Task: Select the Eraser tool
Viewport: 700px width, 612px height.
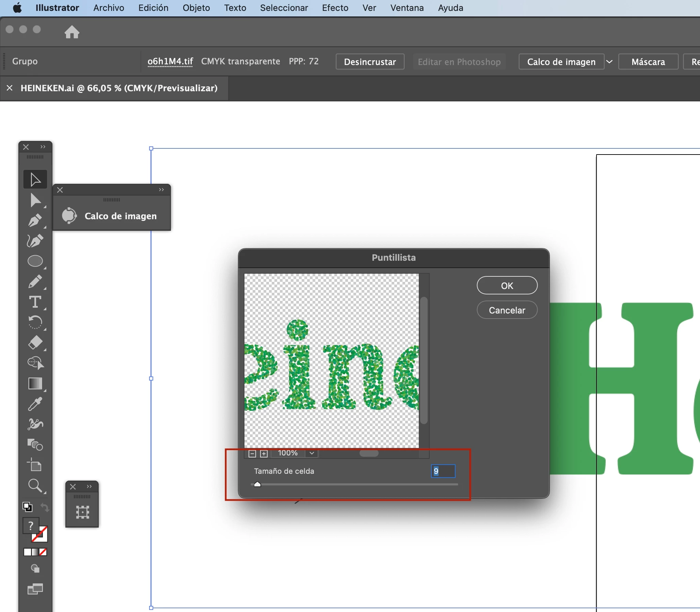Action: tap(35, 342)
